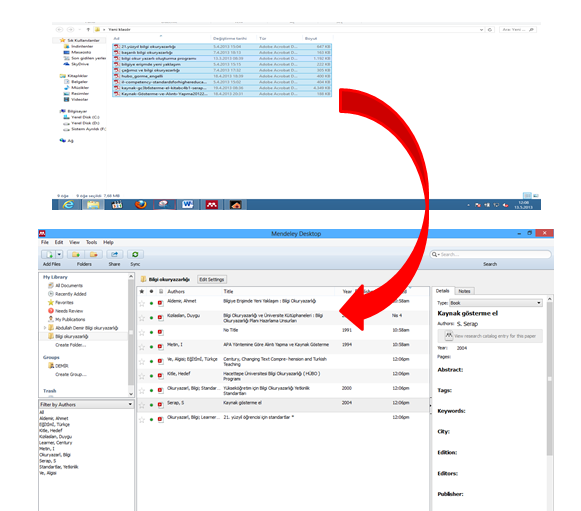Sort by the favorites star column header
The image size is (581, 511).
coord(142,292)
